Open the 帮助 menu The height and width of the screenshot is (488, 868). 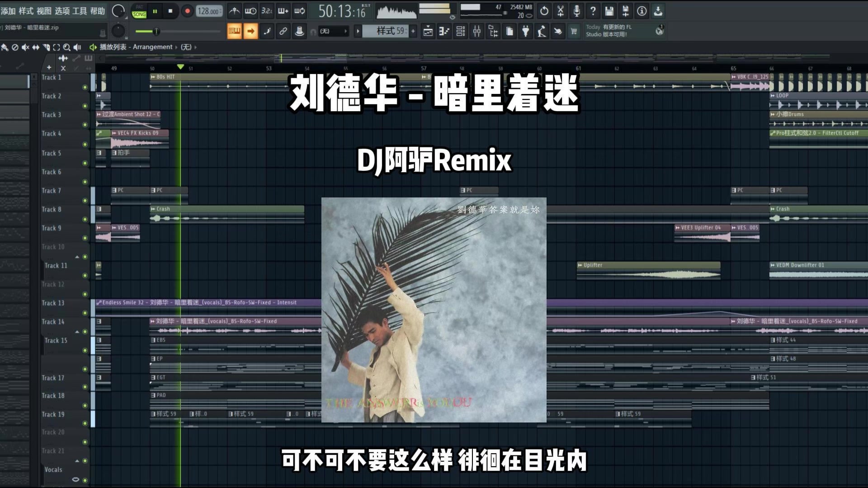(97, 11)
